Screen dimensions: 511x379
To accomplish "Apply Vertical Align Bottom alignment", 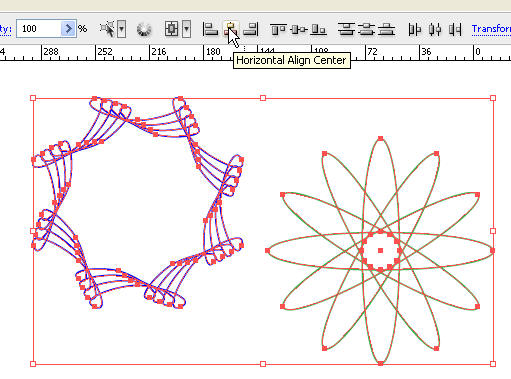I will [x=319, y=29].
